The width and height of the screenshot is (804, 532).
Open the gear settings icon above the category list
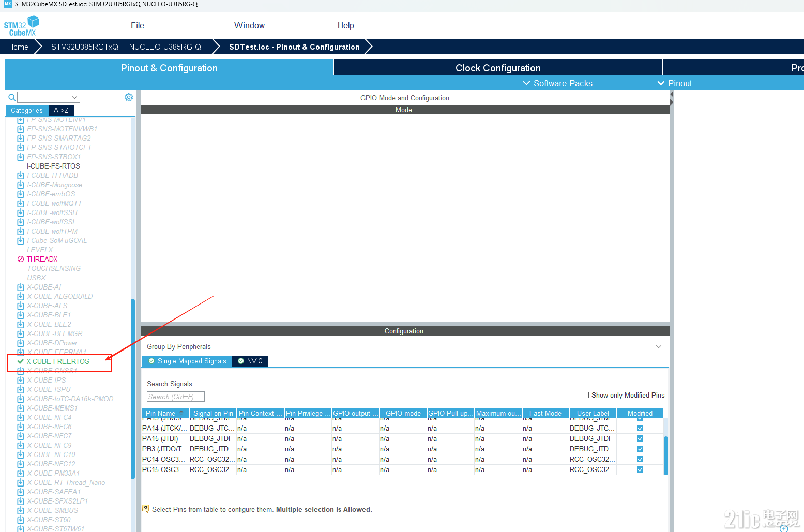point(129,97)
